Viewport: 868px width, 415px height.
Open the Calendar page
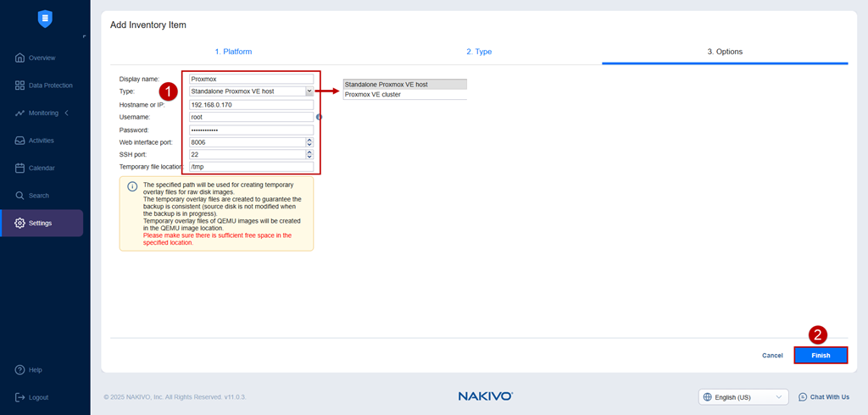(x=35, y=168)
